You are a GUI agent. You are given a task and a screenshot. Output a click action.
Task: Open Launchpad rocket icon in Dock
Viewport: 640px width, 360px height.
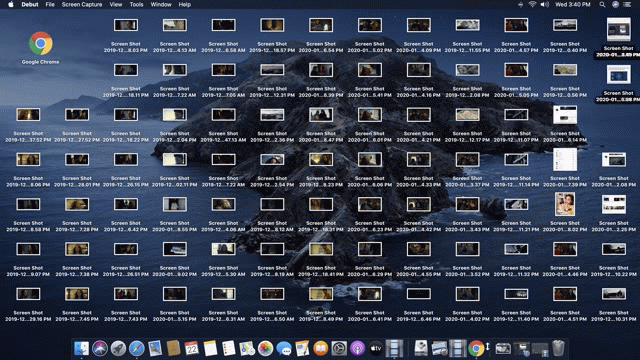point(118,349)
